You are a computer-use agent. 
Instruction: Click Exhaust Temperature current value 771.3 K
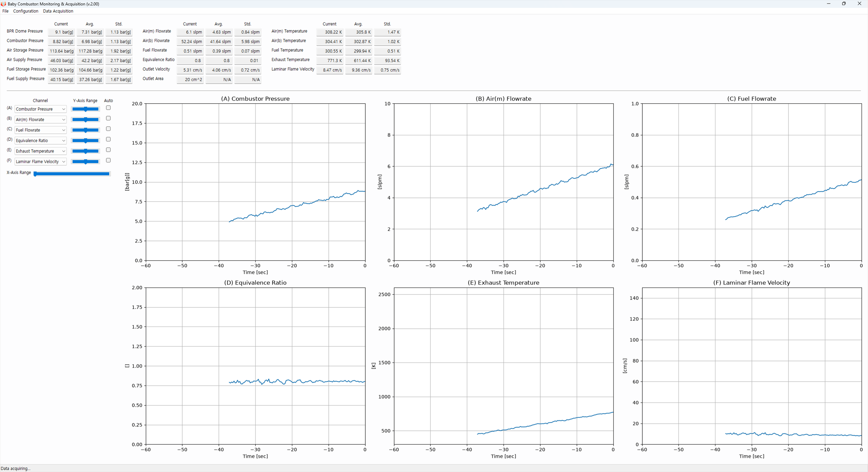329,60
